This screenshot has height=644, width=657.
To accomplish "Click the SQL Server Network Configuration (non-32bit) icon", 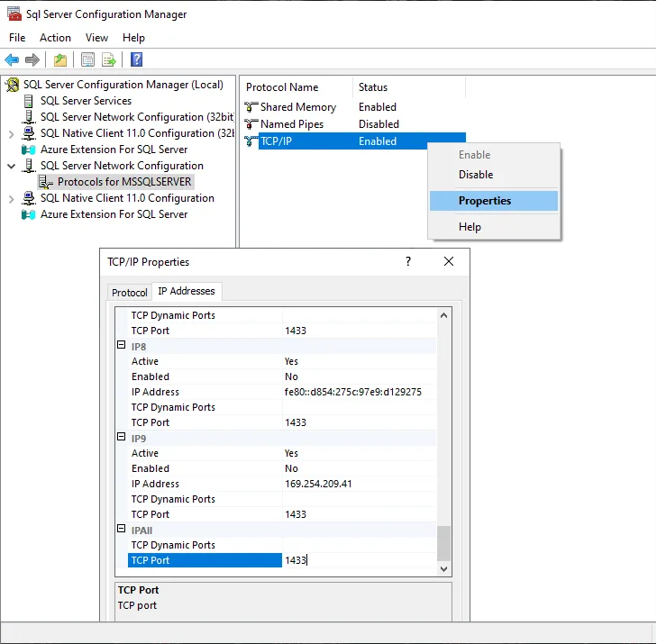I will click(x=29, y=166).
